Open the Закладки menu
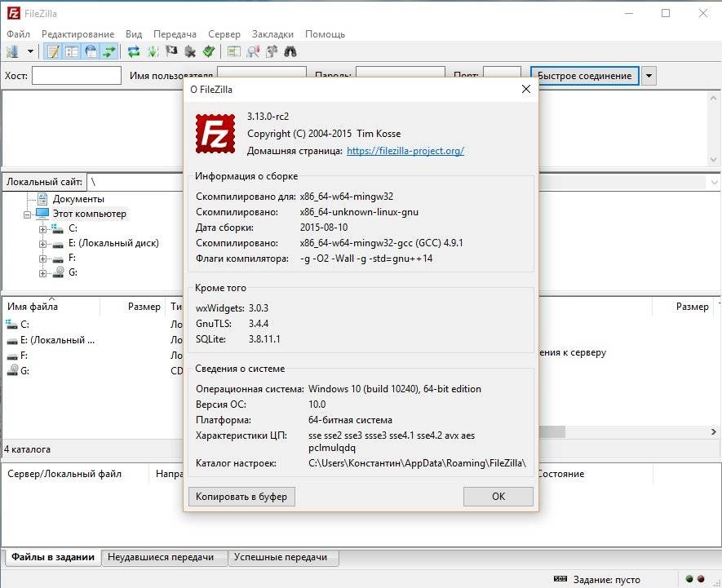The height and width of the screenshot is (588, 722). pyautogui.click(x=272, y=34)
